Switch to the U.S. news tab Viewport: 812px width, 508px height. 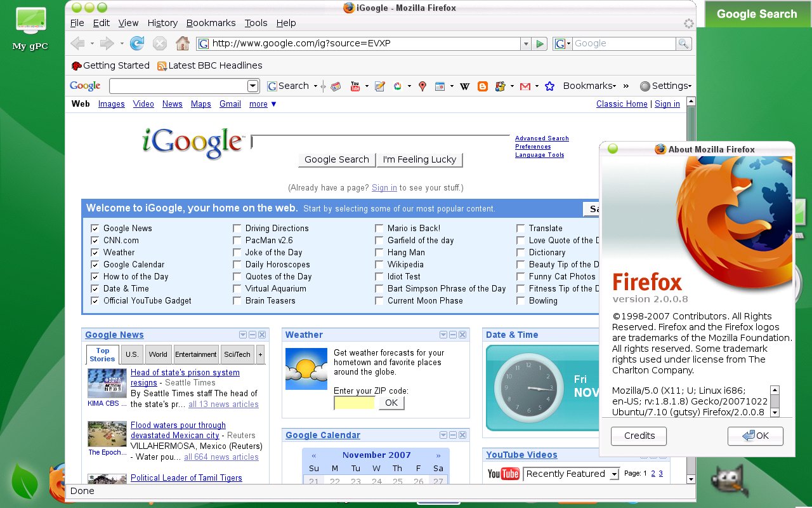click(132, 354)
